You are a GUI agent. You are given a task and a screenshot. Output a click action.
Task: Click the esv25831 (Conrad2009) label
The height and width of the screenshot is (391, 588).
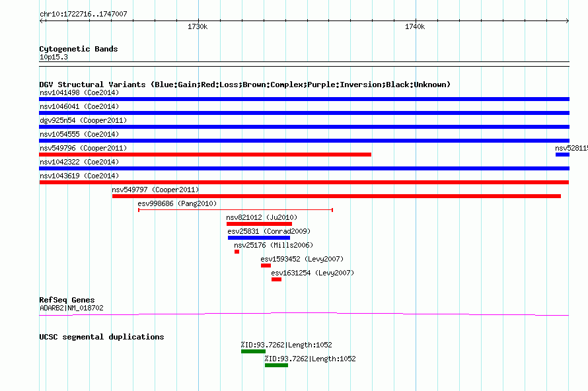pos(269,231)
